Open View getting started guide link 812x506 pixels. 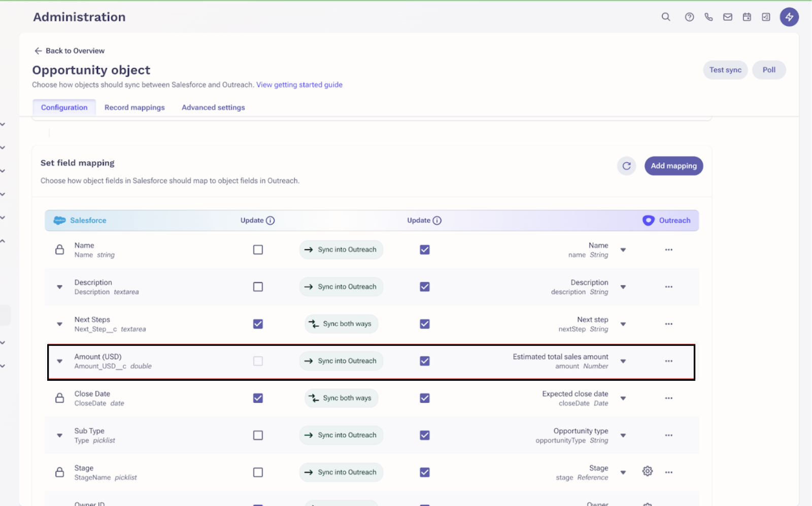pyautogui.click(x=299, y=85)
